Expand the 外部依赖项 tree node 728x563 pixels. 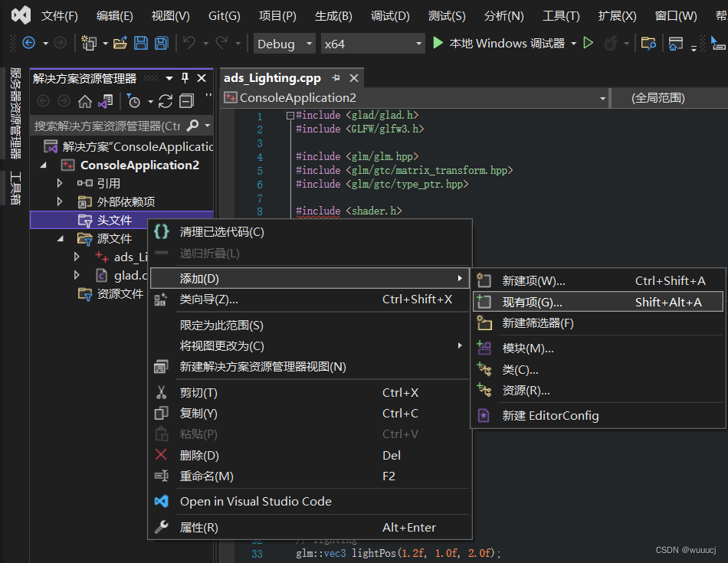(60, 201)
